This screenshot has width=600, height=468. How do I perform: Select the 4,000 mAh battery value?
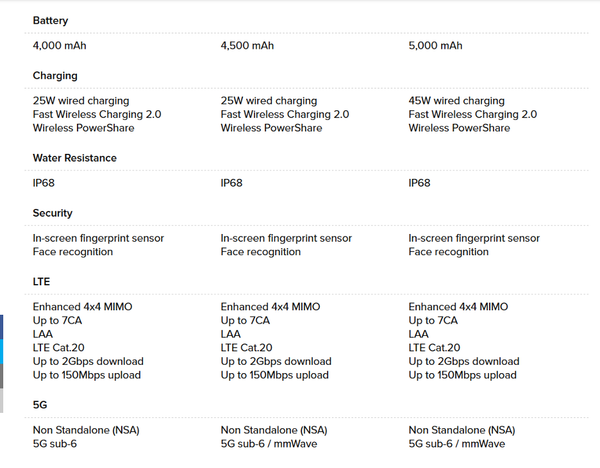[60, 46]
